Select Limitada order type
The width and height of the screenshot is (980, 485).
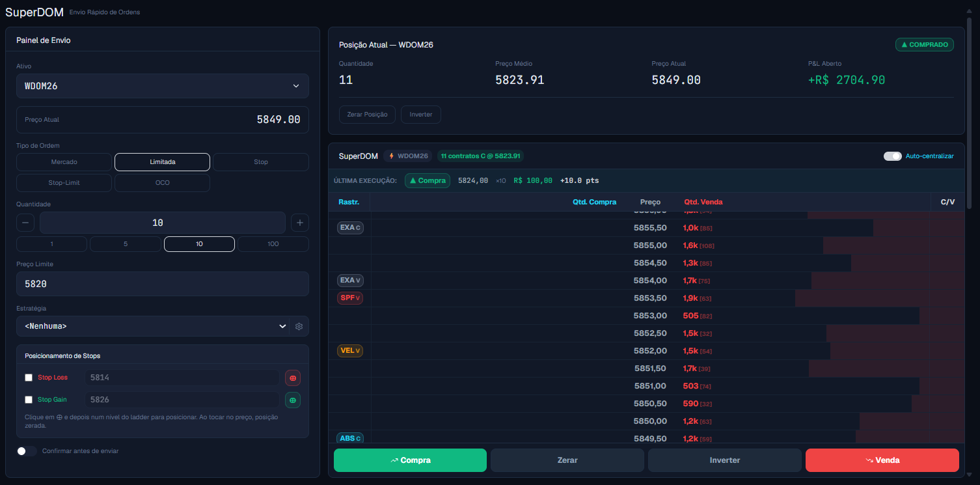point(162,161)
